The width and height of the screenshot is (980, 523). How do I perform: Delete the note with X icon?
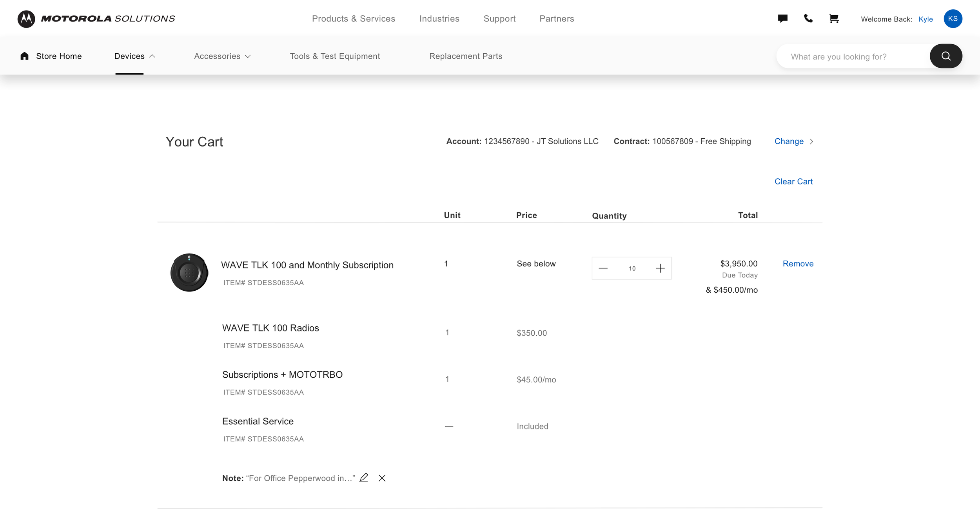[x=382, y=478]
